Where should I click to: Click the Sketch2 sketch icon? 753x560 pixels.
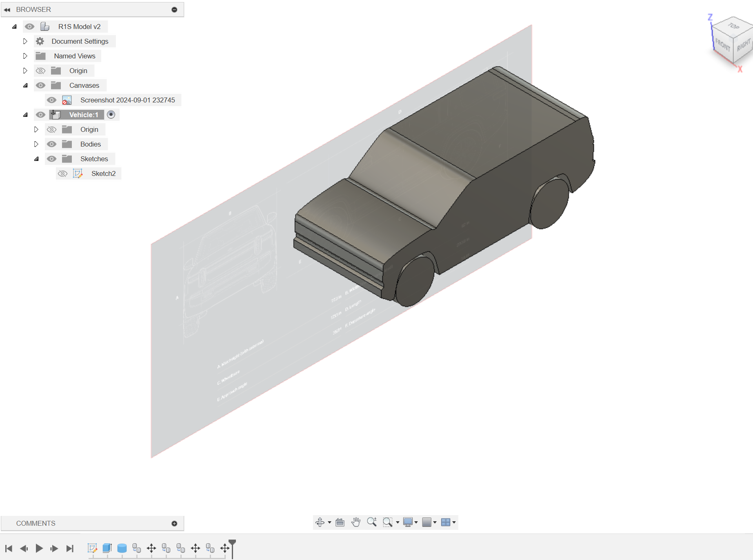(78, 173)
